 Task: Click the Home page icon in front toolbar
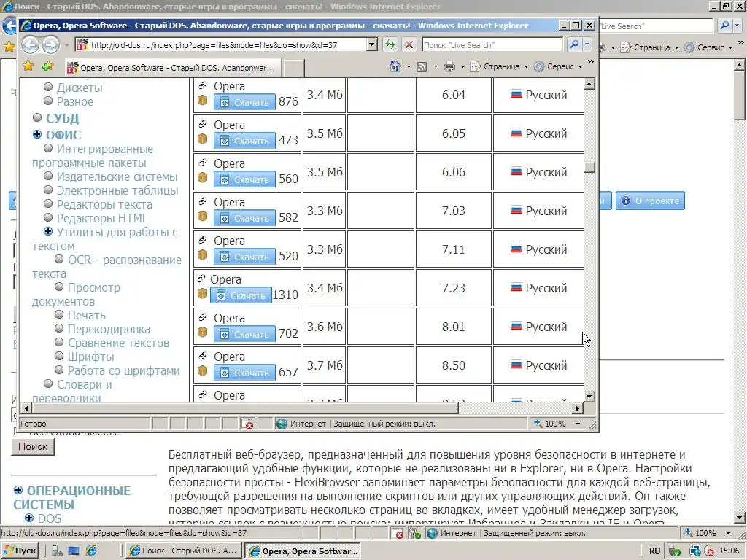tap(395, 66)
